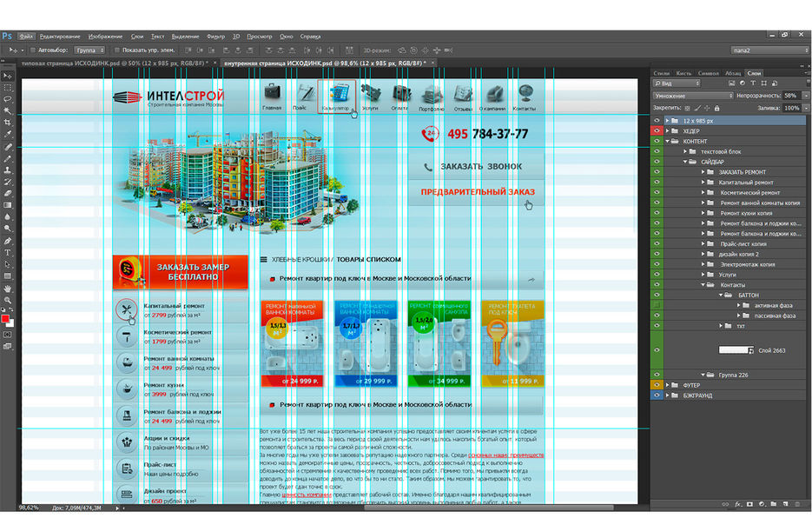
Task: Select the Pen tool
Action: coord(7,241)
